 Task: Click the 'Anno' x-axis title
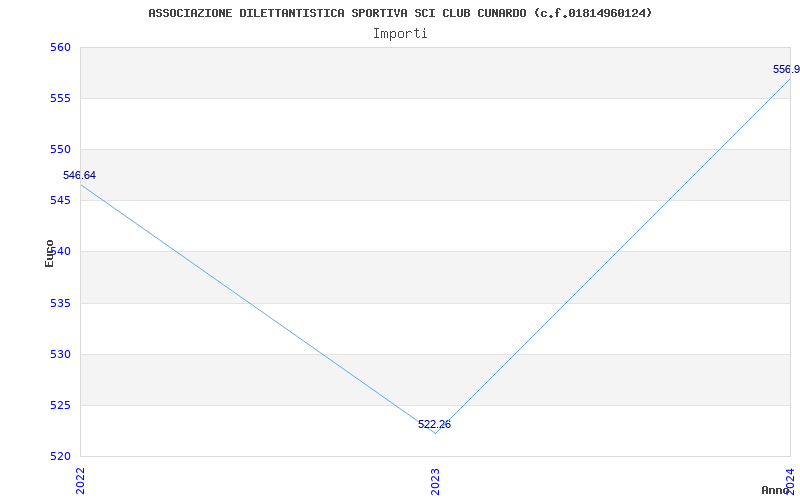click(x=776, y=490)
